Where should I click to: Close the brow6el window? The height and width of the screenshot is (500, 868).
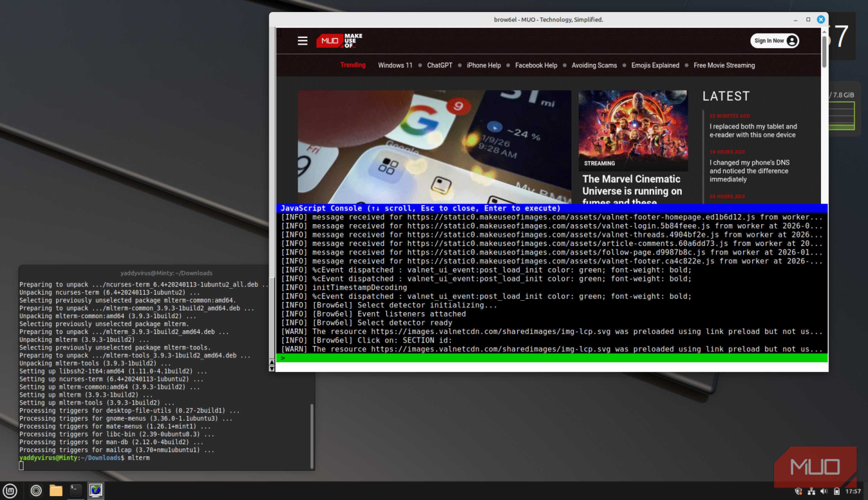(821, 20)
